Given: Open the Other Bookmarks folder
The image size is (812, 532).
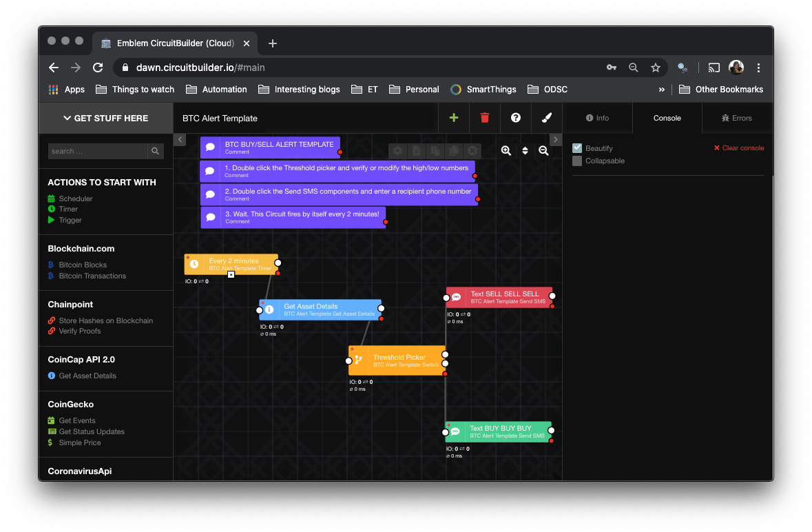Looking at the screenshot, I should coord(721,89).
